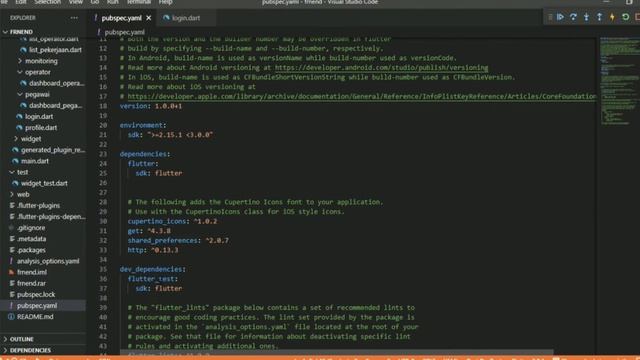The height and width of the screenshot is (360, 640).
Task: Open the Edit menu
Action: [x=20, y=2]
